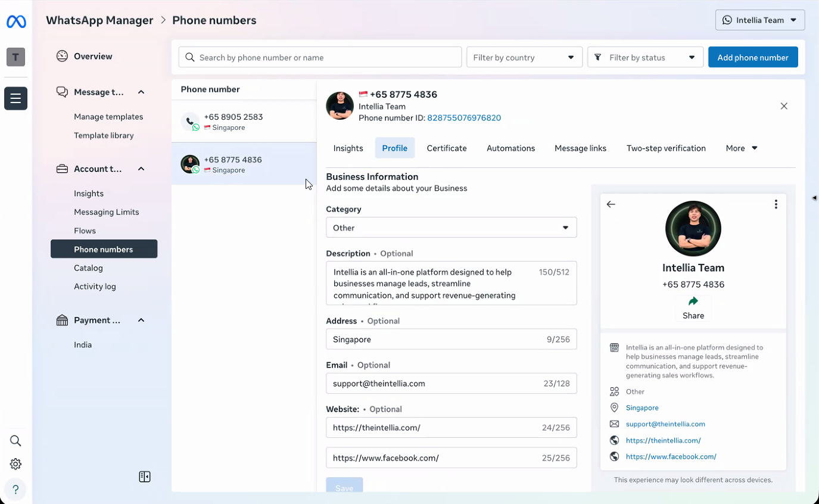This screenshot has width=819, height=504.
Task: Click the Overview gauge icon
Action: click(x=62, y=56)
